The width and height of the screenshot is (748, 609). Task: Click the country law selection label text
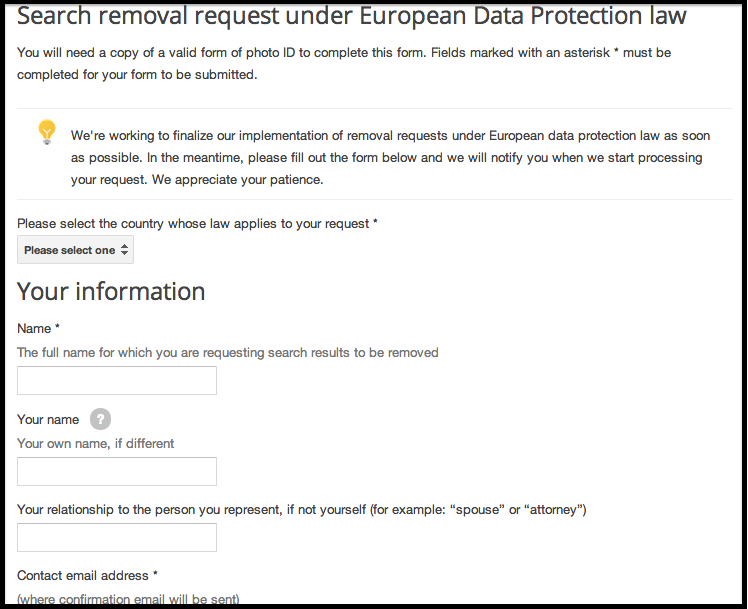coord(197,224)
